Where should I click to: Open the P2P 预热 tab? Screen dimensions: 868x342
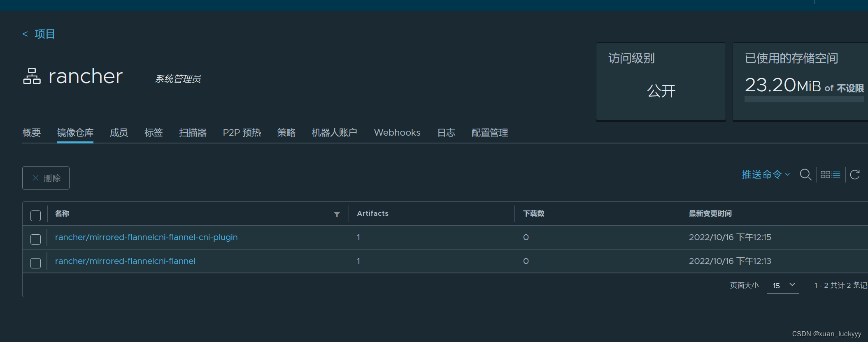(242, 133)
